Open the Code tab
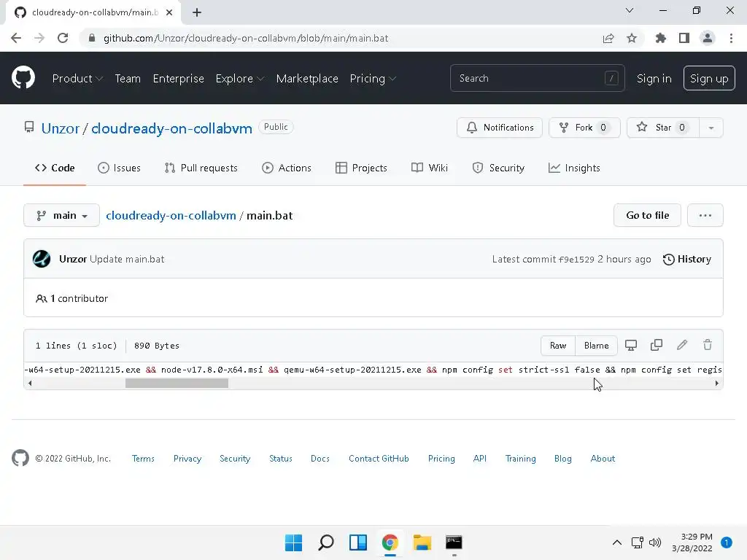This screenshot has width=747, height=560. [x=55, y=168]
